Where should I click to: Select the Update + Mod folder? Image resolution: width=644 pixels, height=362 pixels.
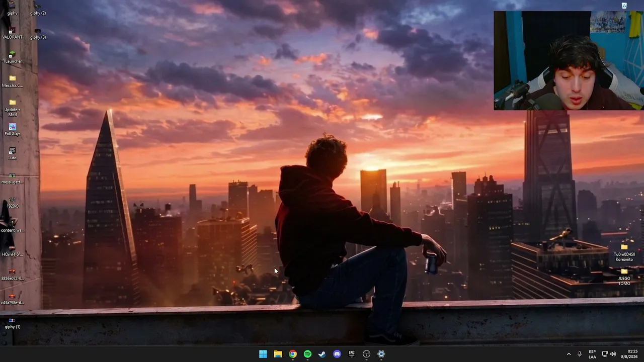(x=12, y=108)
